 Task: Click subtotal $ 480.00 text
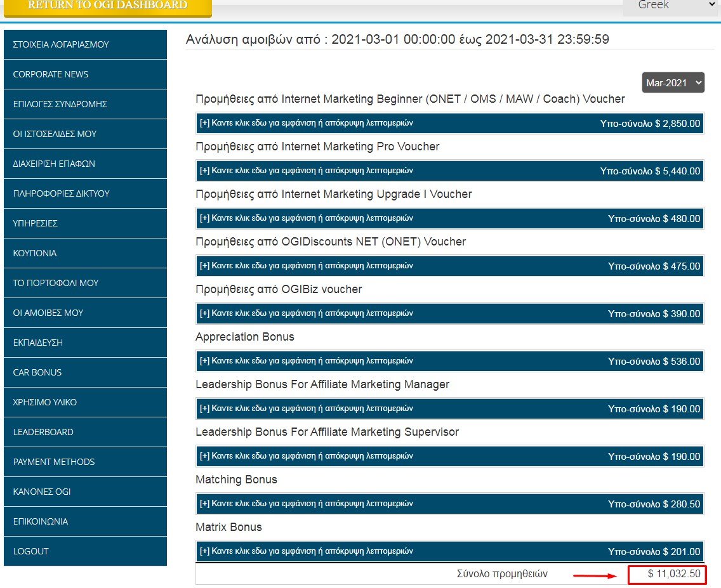pyautogui.click(x=654, y=219)
